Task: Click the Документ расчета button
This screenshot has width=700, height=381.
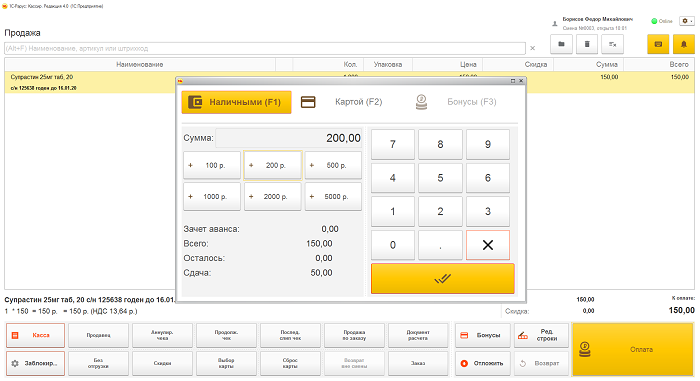Action: pyautogui.click(x=418, y=335)
